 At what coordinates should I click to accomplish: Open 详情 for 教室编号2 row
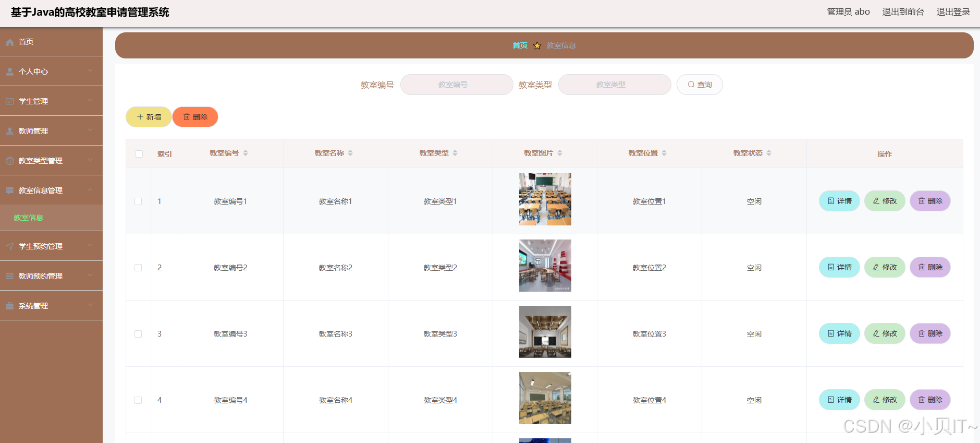tap(839, 267)
